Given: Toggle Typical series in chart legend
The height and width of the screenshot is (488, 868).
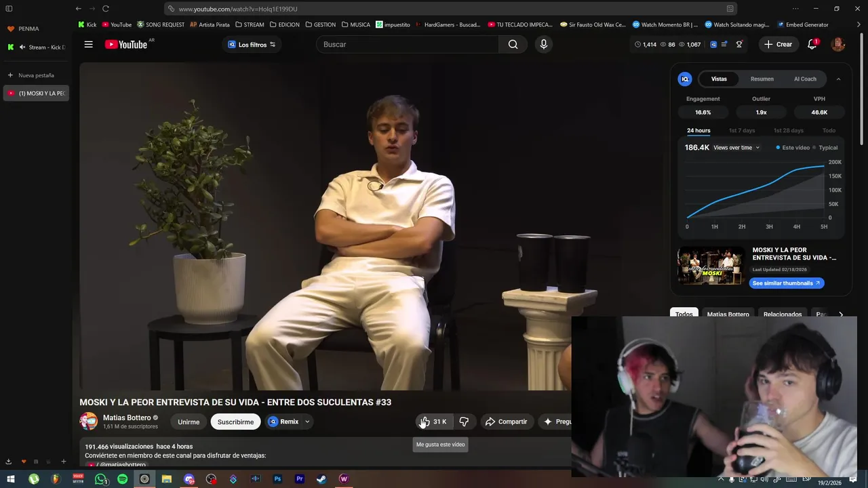Looking at the screenshot, I should 825,148.
